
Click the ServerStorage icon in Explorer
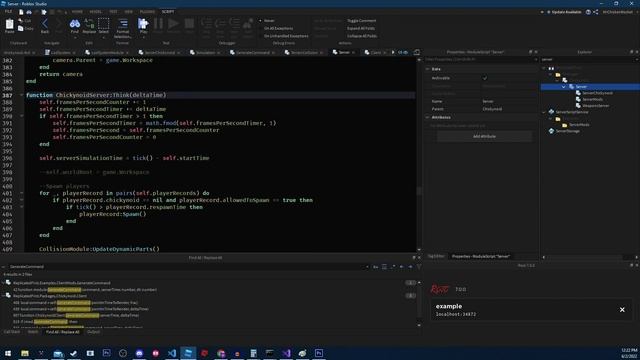pyautogui.click(x=551, y=131)
